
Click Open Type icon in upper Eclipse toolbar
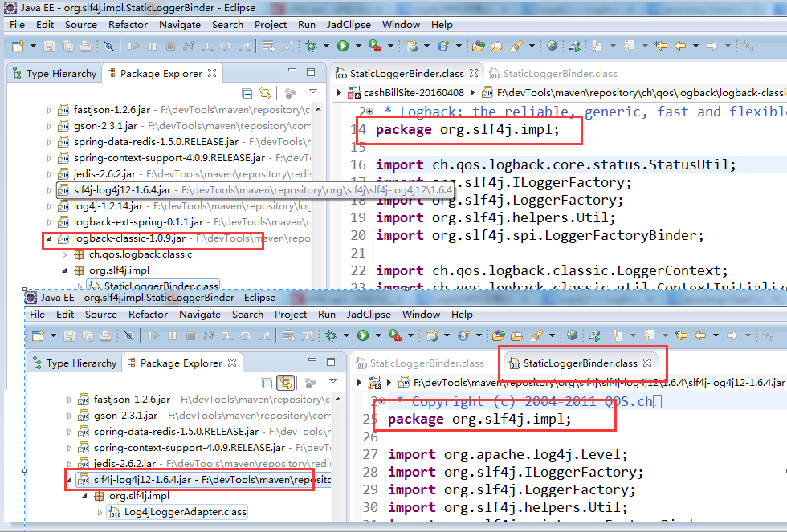click(479, 46)
